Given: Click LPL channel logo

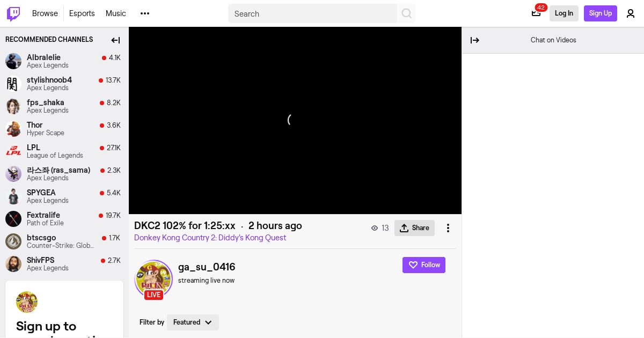Looking at the screenshot, I should tap(13, 151).
